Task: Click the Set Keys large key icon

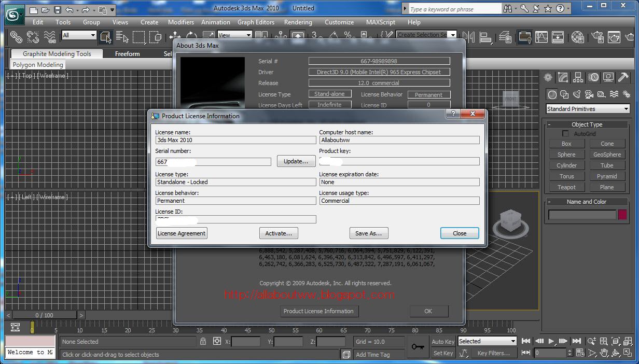Action: pyautogui.click(x=418, y=347)
